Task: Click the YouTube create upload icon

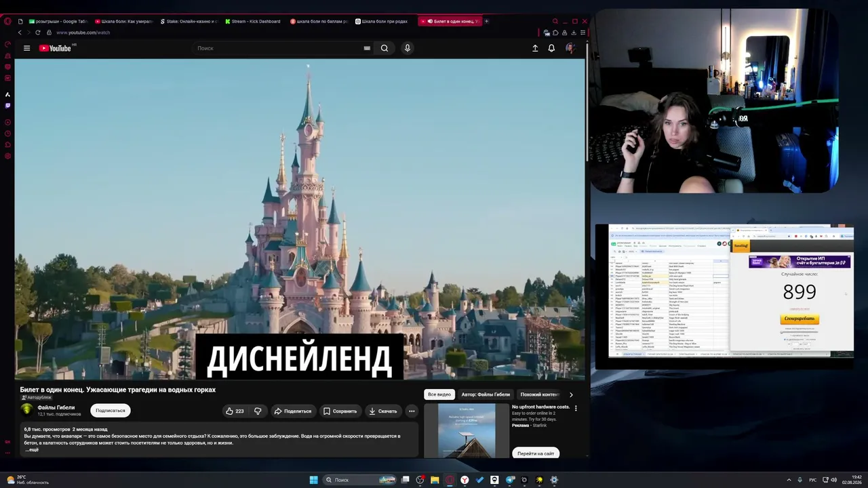Action: 535,48
